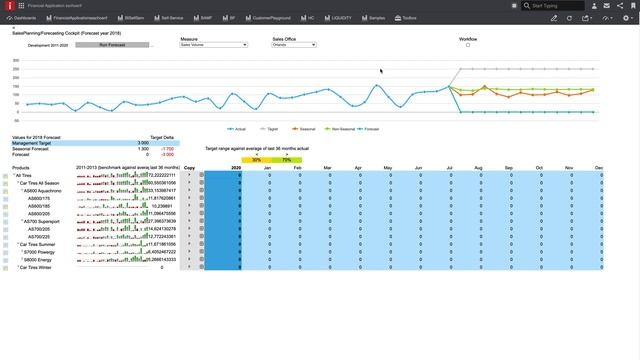Click the magnifier search icon

[x=527, y=6]
